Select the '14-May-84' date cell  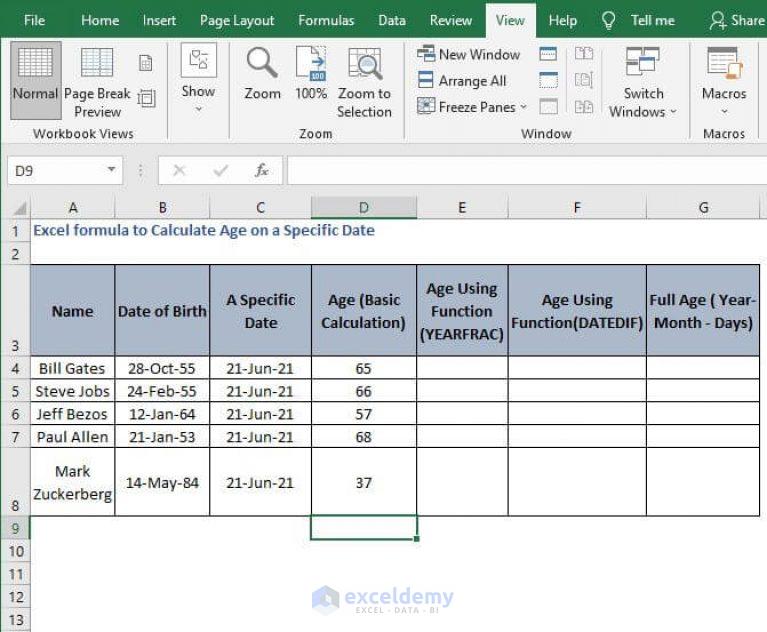(162, 482)
